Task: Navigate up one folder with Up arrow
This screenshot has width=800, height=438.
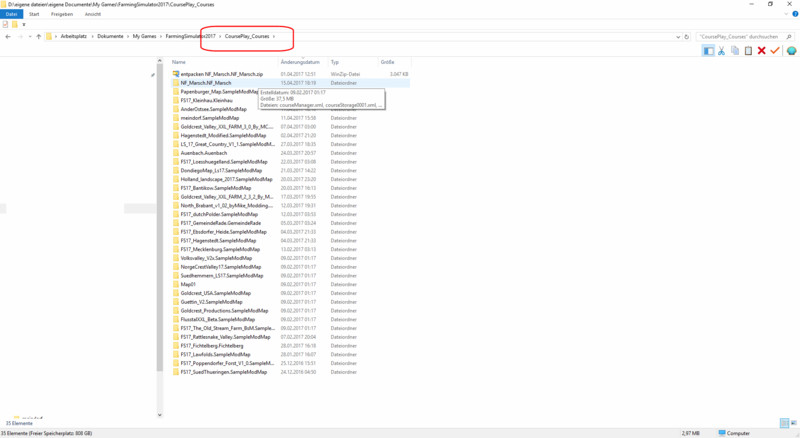Action: [36, 36]
